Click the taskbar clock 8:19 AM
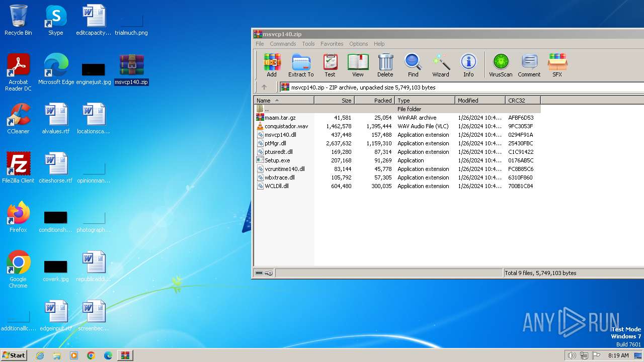Viewport: 644px width, 362px height. (x=618, y=355)
